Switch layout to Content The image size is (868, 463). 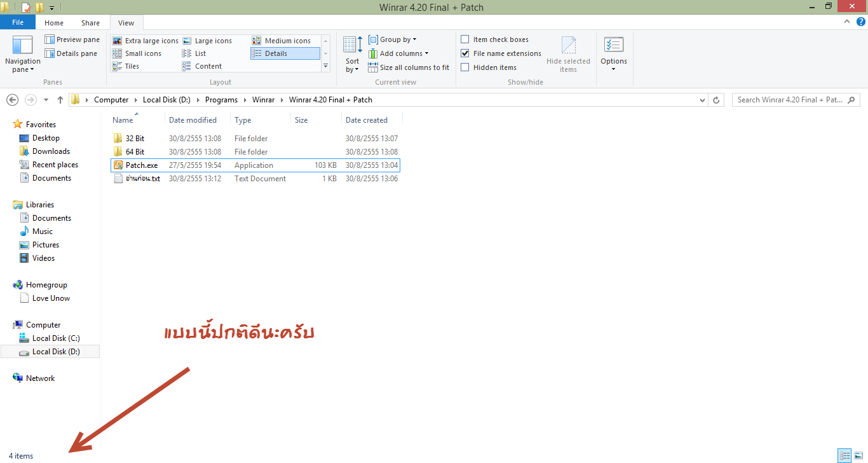(x=202, y=66)
